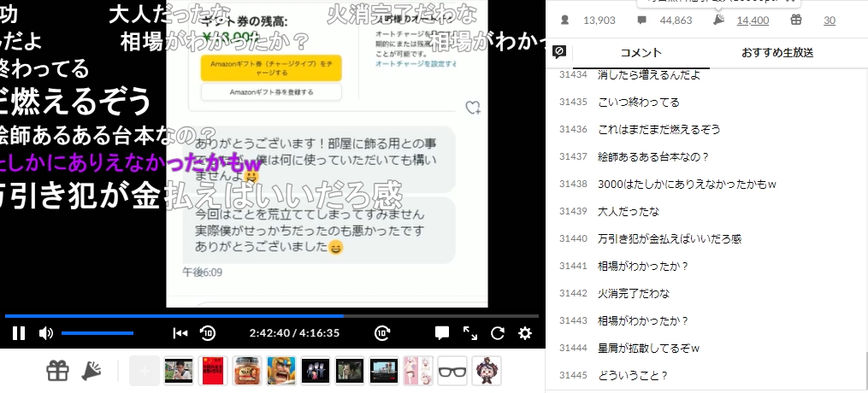
Task: Toggle comment overlay display on video
Action: tap(442, 333)
